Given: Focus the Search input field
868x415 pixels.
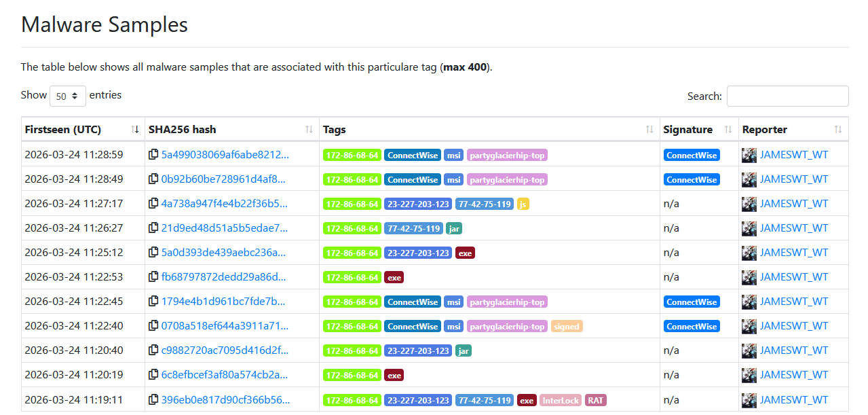Looking at the screenshot, I should click(x=787, y=96).
